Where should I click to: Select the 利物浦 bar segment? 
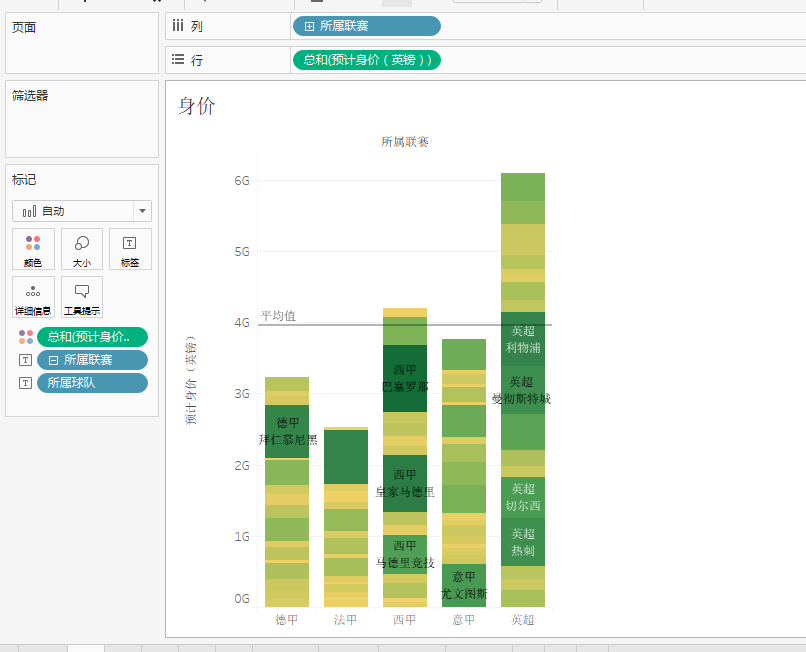tap(523, 339)
